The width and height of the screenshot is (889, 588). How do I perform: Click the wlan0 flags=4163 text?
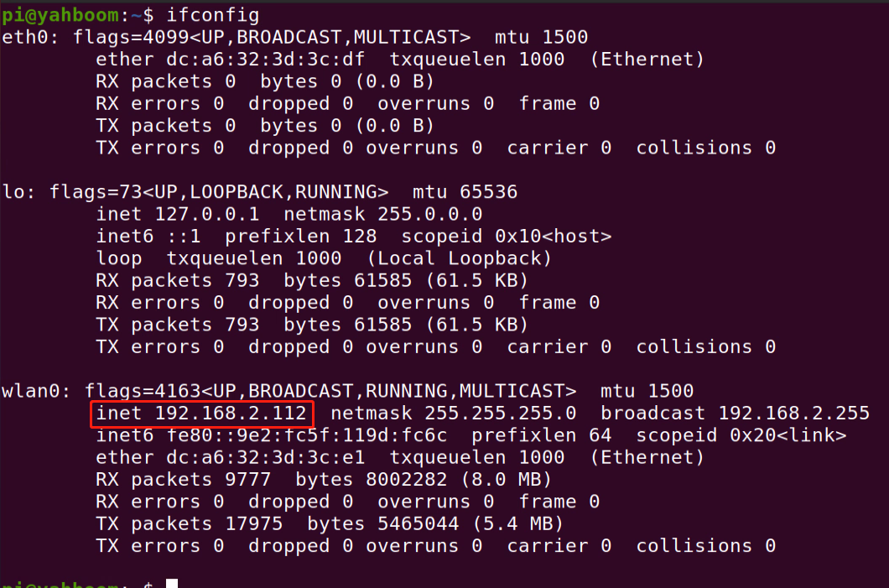point(330,391)
